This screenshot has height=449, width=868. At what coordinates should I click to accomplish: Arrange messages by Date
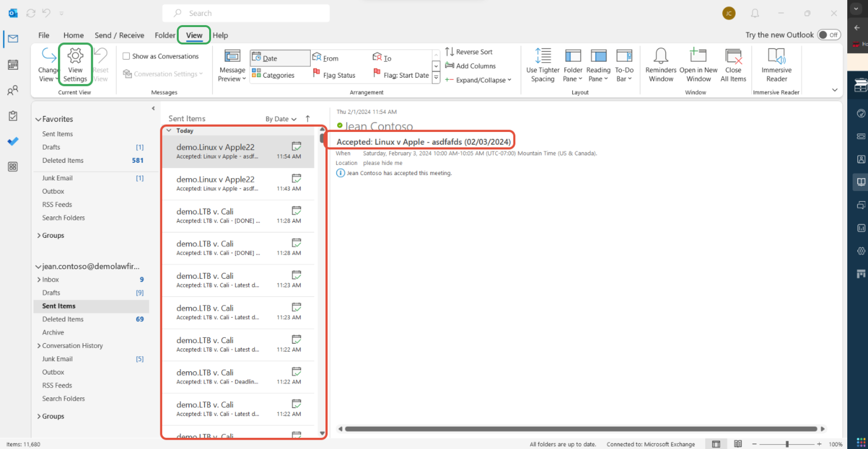click(x=280, y=58)
